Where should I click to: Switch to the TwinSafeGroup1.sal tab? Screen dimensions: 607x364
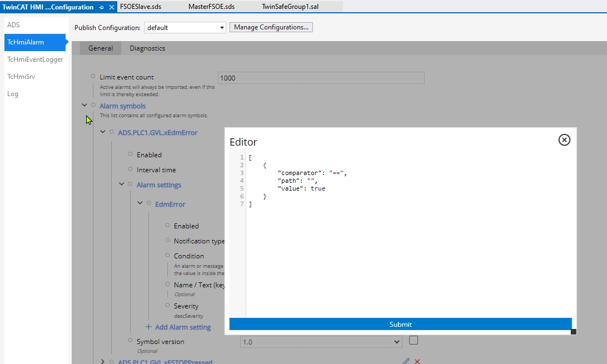tap(290, 7)
